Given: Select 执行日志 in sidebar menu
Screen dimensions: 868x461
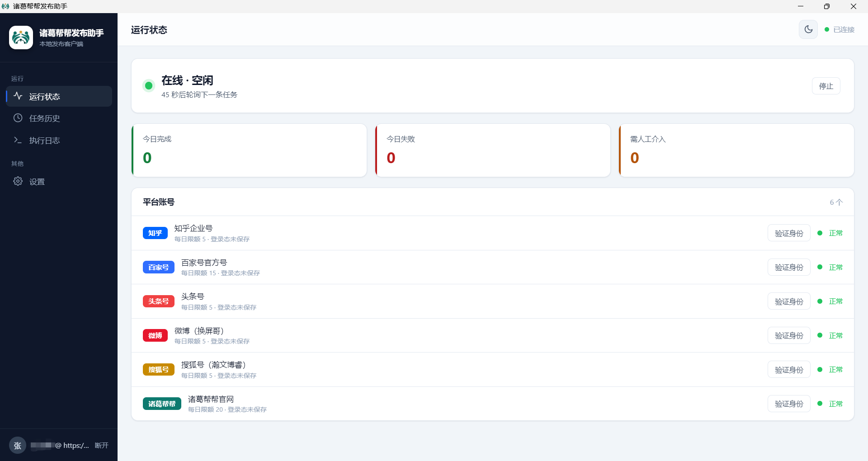Looking at the screenshot, I should pos(59,140).
